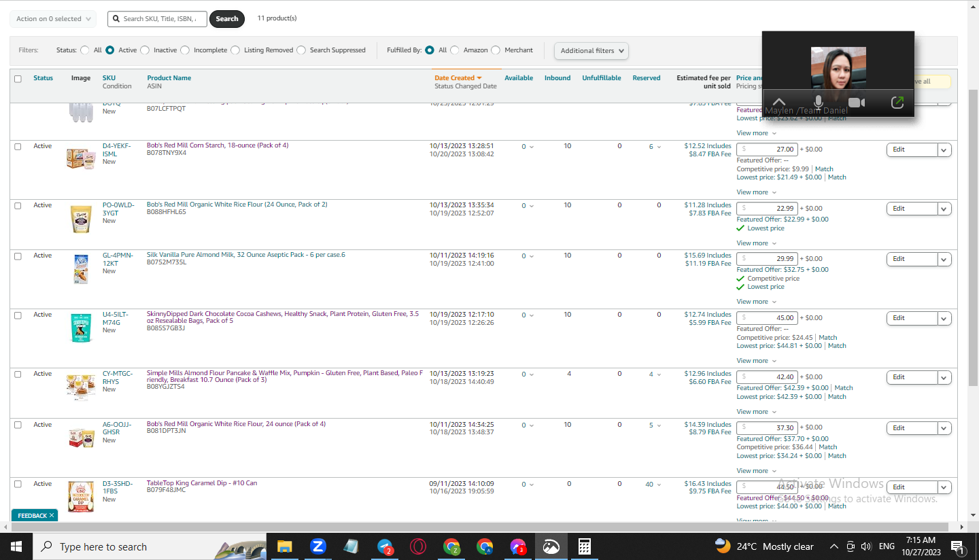
Task: Show hidden system tray icons
Action: coord(834,546)
